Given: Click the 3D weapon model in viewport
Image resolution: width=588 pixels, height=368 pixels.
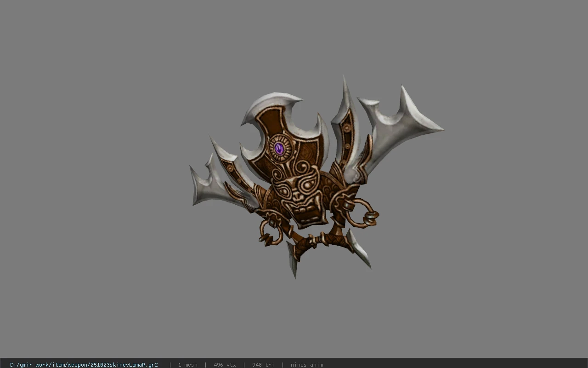Looking at the screenshot, I should [317, 178].
